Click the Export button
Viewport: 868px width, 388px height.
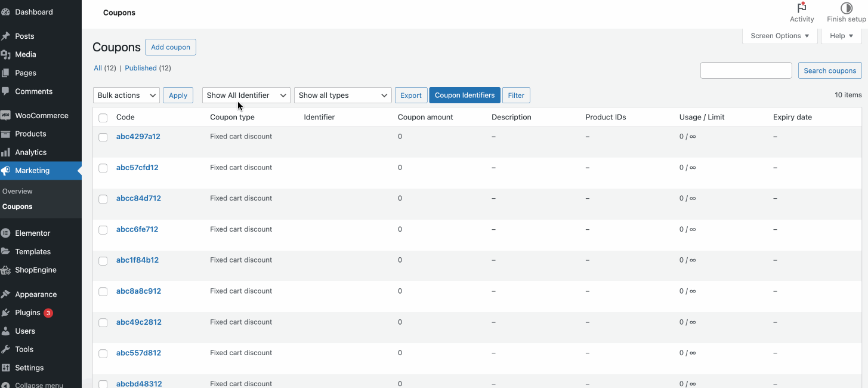[x=411, y=96]
